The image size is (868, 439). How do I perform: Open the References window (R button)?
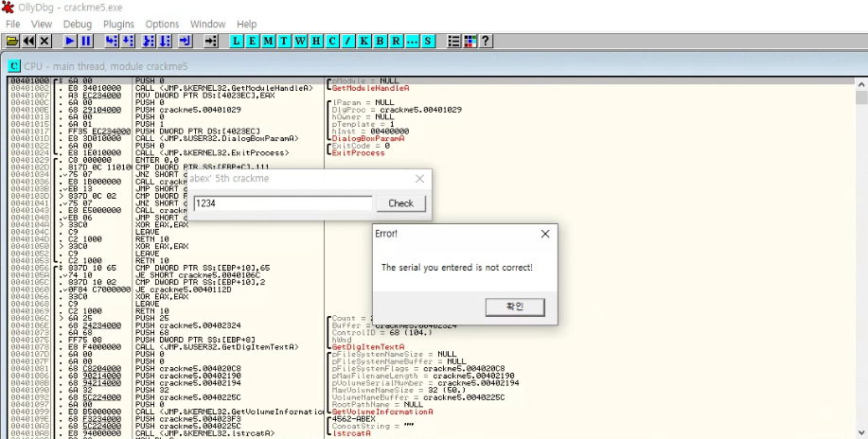click(x=397, y=41)
